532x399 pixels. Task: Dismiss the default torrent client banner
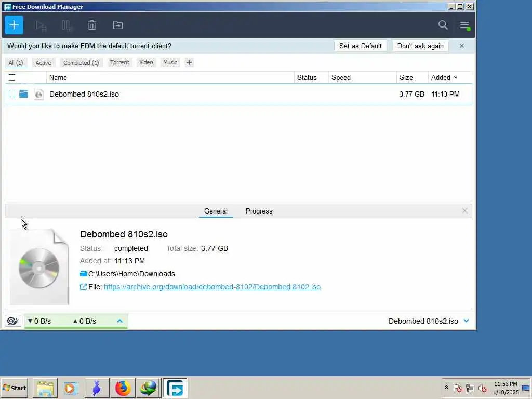coord(462,46)
